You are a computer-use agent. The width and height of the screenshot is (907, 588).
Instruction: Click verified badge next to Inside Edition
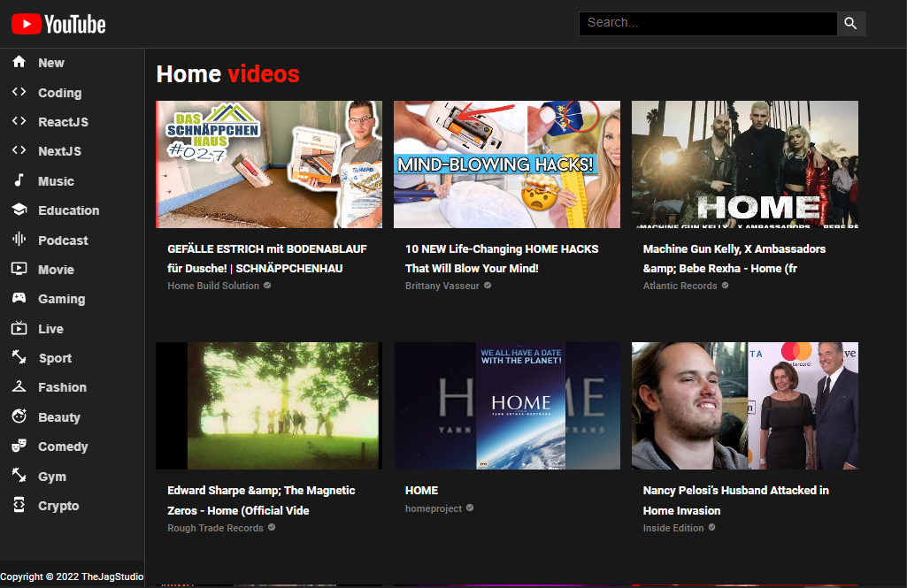711,527
